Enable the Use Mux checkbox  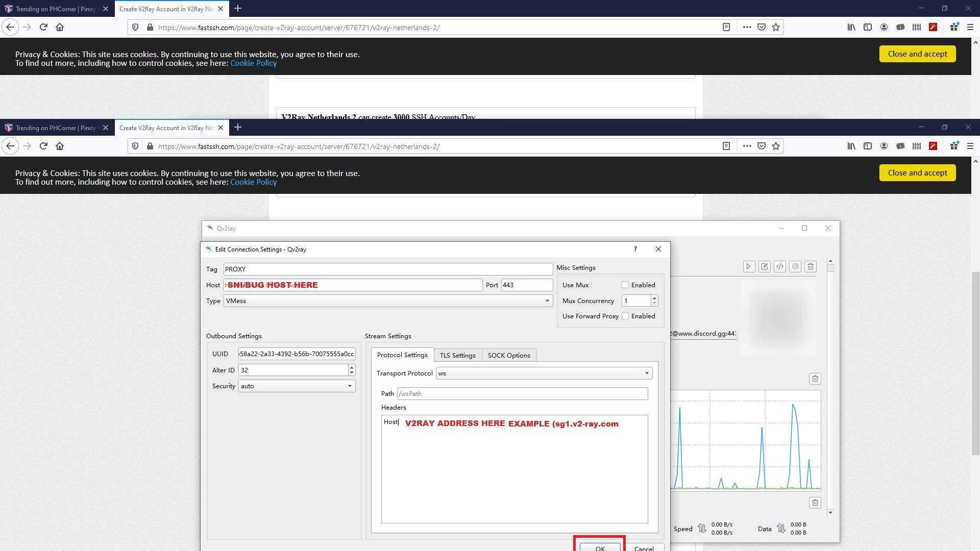click(x=625, y=285)
